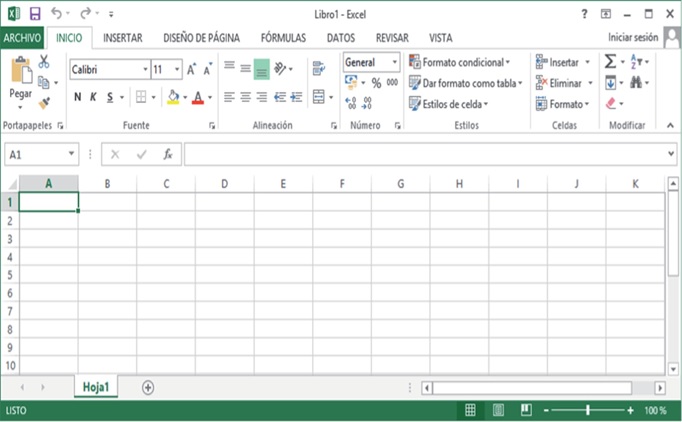Apply accounting number format icon
Image resolution: width=682 pixels, height=422 pixels.
(x=351, y=82)
